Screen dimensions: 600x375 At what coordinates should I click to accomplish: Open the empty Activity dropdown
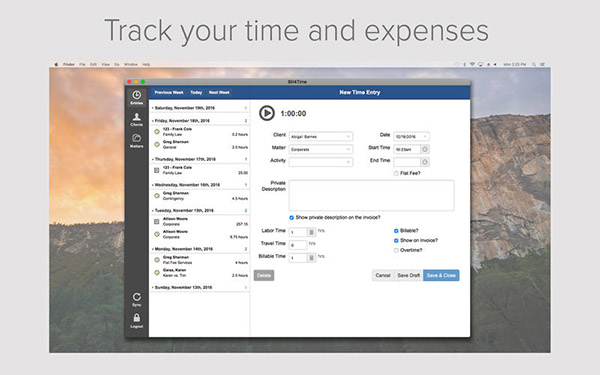click(x=321, y=162)
